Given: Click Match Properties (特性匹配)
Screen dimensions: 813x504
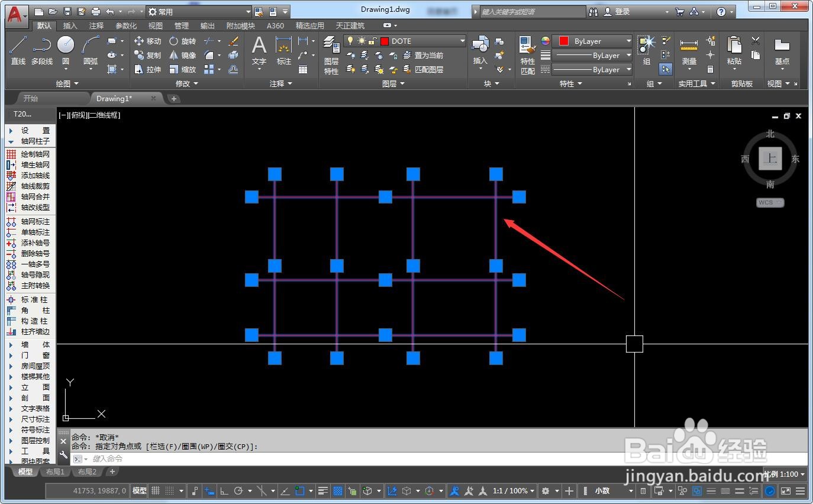Looking at the screenshot, I should click(527, 54).
